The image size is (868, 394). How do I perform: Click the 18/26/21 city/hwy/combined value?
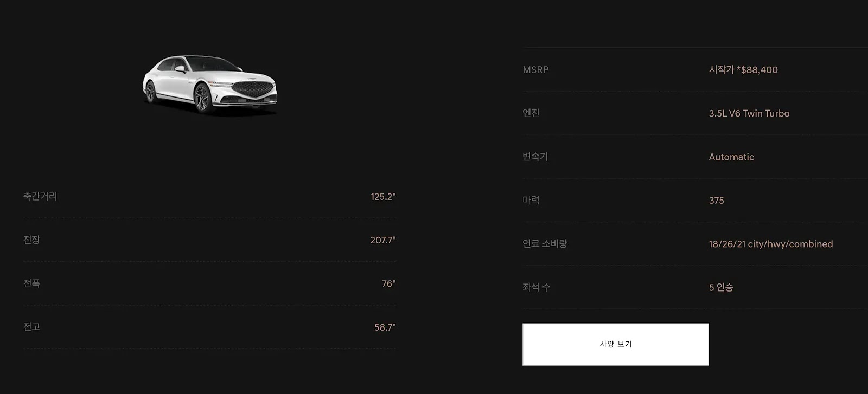click(771, 244)
